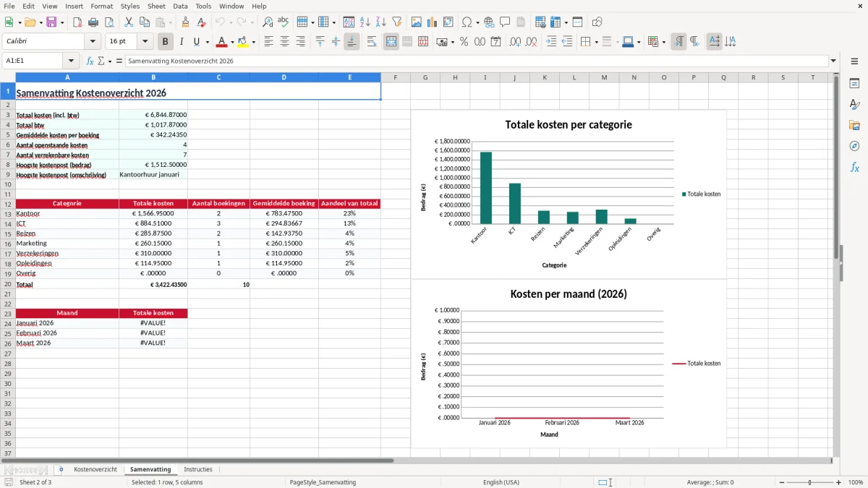Toggle Underline formatting
Screen dimensions: 868x488
pos(196,42)
